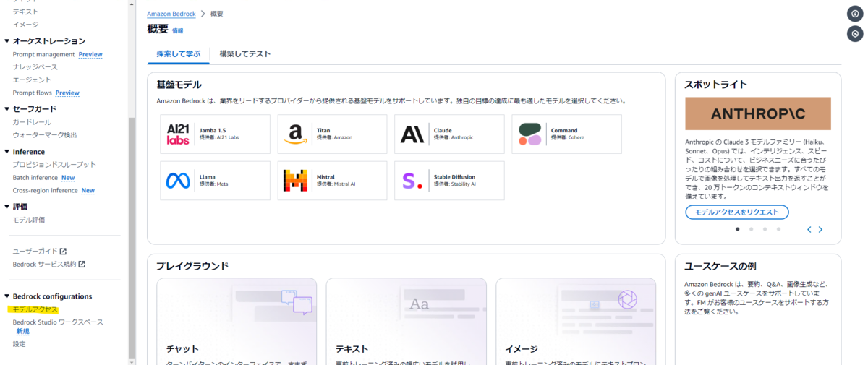868x365 pixels.
Task: Click the Cohere Command logo icon
Action: pos(529,134)
